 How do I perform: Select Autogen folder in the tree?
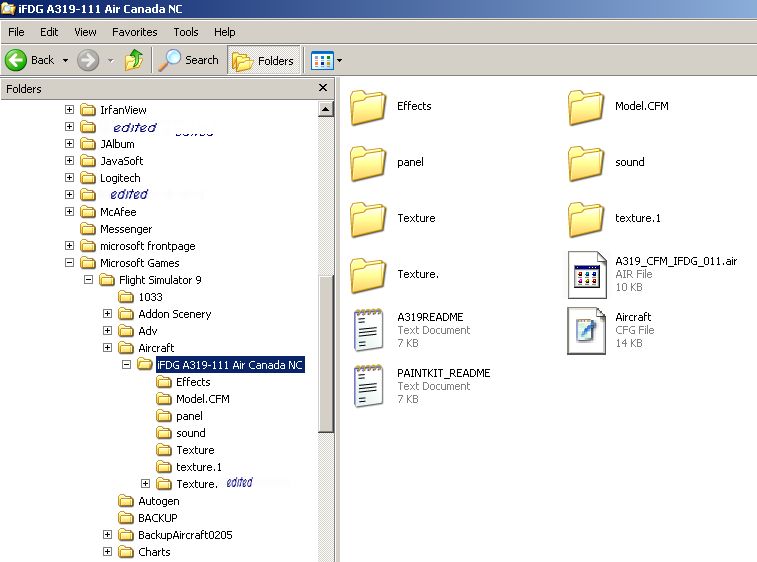(158, 501)
